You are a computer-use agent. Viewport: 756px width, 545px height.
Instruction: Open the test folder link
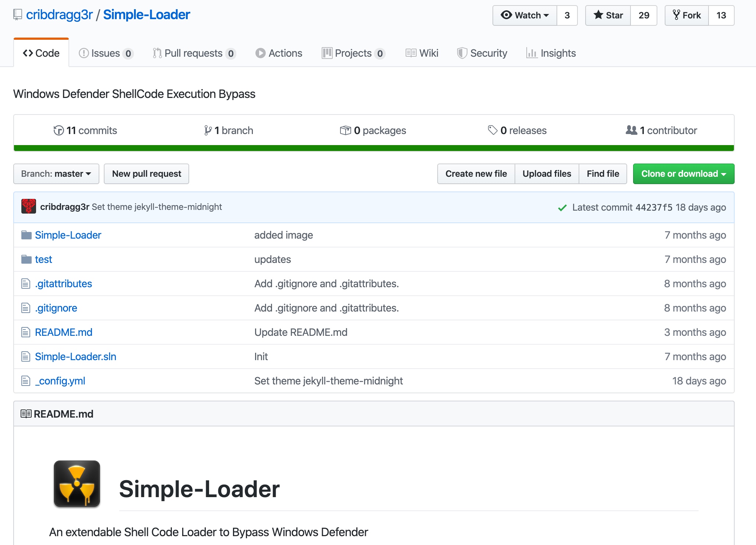tap(43, 259)
